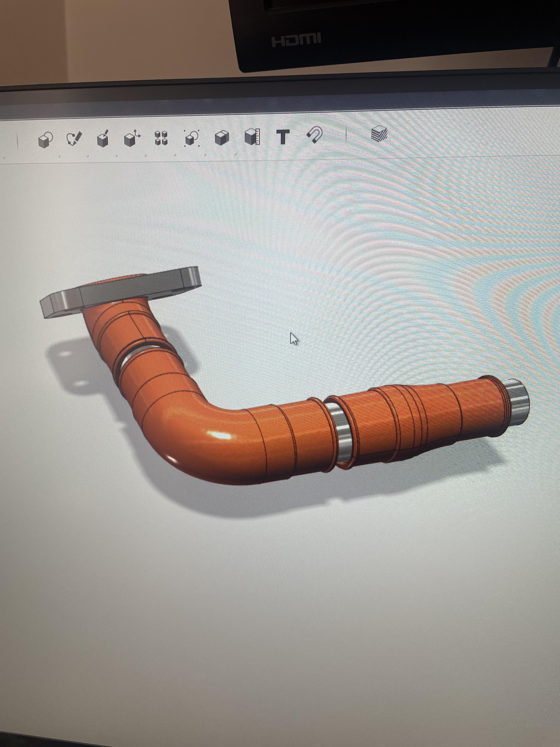Open the array pattern tool

[161, 138]
